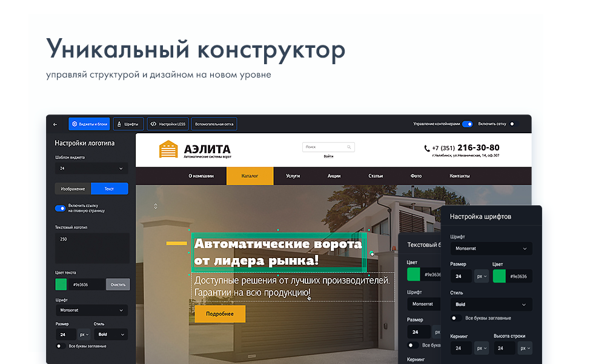Open Статьи menu item
This screenshot has width=593, height=364.
376,176
